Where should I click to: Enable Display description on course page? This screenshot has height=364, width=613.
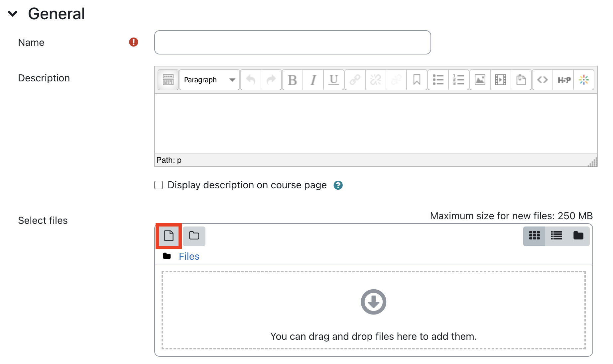pos(159,185)
